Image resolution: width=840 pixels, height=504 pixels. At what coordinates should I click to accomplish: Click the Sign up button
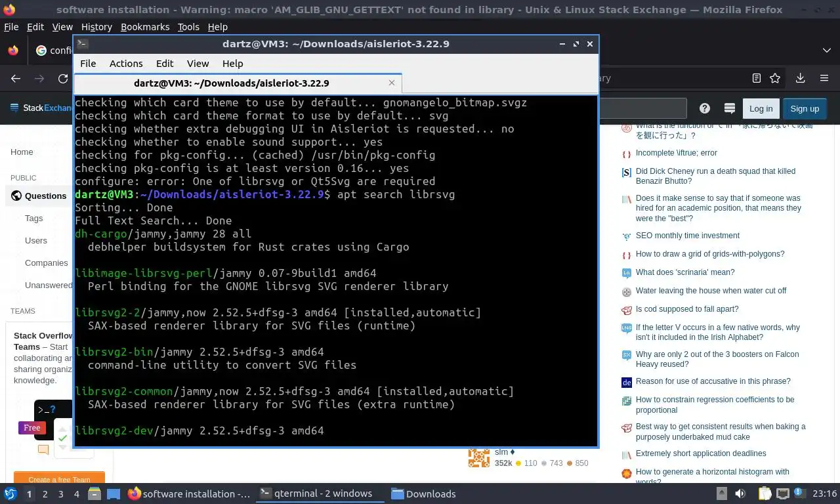(805, 108)
